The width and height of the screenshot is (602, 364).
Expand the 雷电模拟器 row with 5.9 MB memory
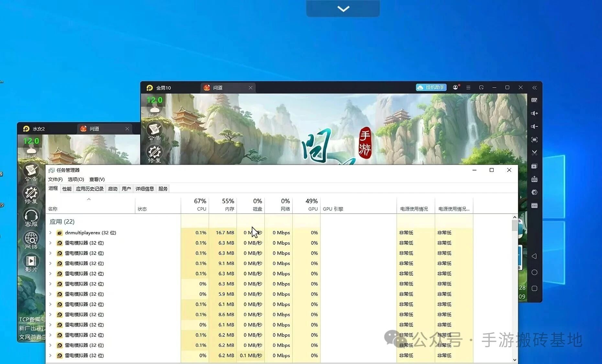[x=50, y=294]
